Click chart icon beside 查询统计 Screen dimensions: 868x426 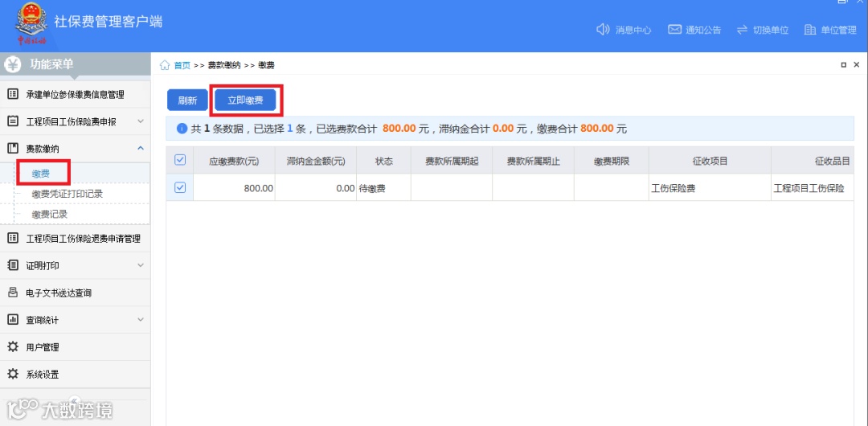click(x=12, y=320)
